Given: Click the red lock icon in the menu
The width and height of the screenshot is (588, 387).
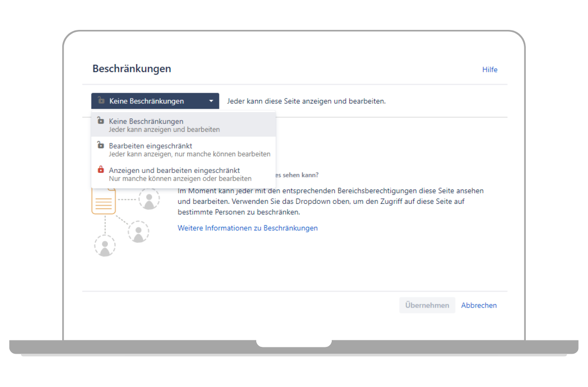Looking at the screenshot, I should pyautogui.click(x=100, y=169).
